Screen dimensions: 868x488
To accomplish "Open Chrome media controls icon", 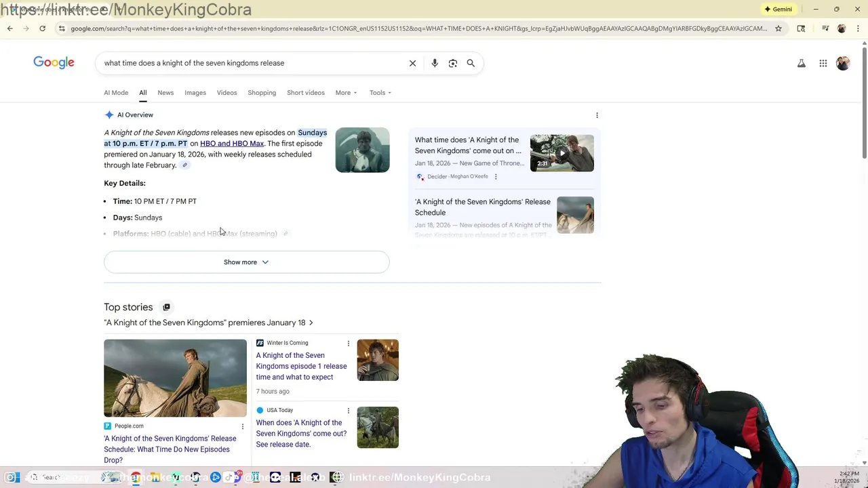I will point(825,28).
